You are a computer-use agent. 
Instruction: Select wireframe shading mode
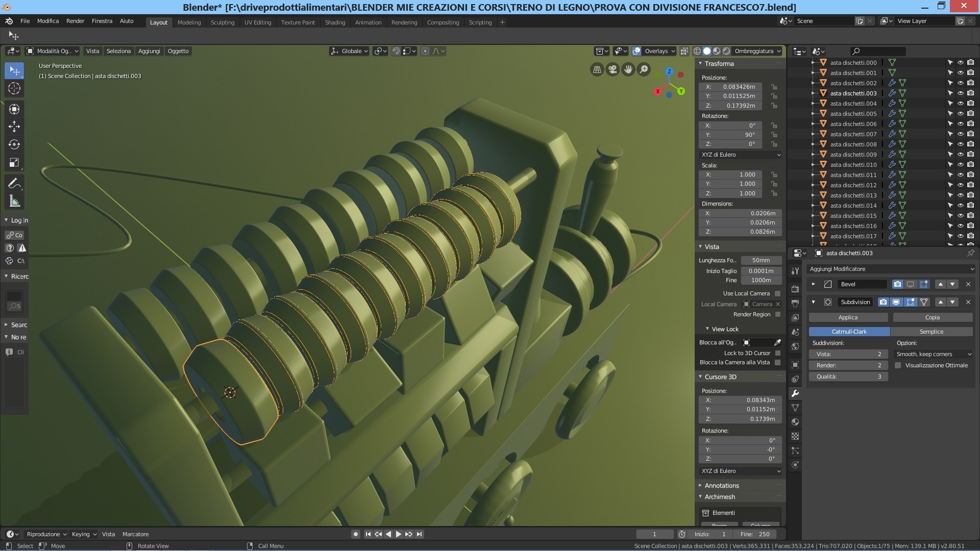(x=697, y=51)
